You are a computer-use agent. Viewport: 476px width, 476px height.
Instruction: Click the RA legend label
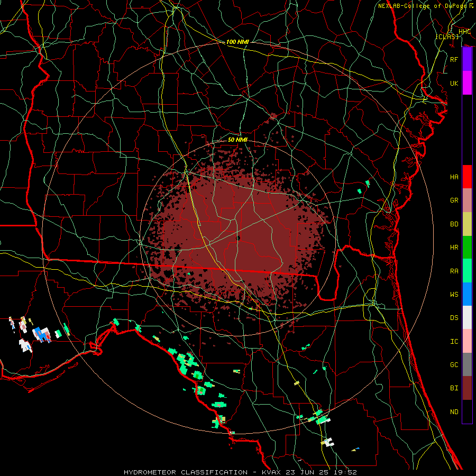pos(454,271)
